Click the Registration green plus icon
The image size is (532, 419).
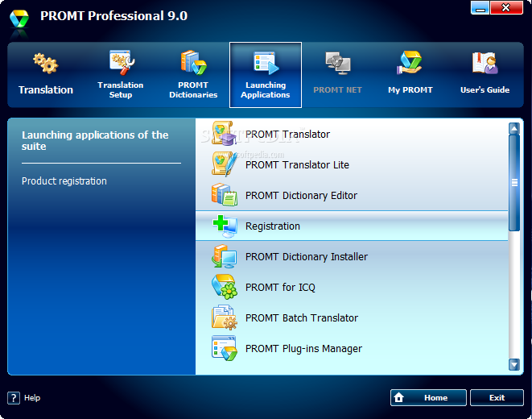click(x=225, y=226)
